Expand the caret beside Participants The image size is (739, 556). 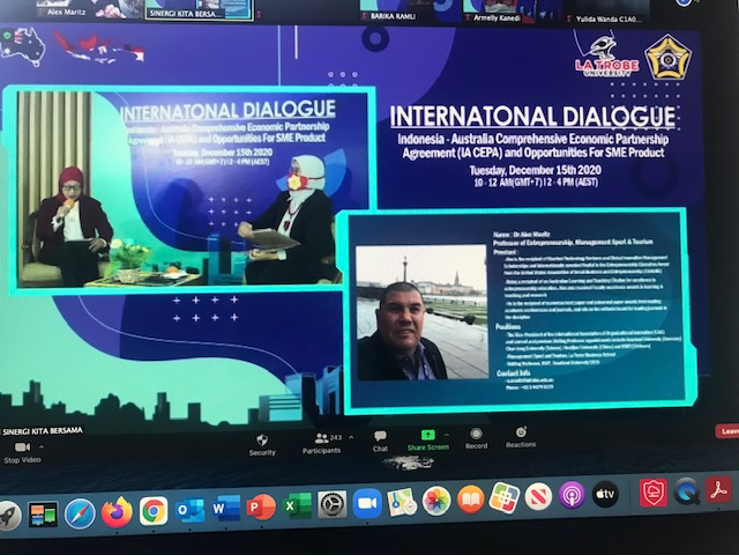click(x=351, y=437)
